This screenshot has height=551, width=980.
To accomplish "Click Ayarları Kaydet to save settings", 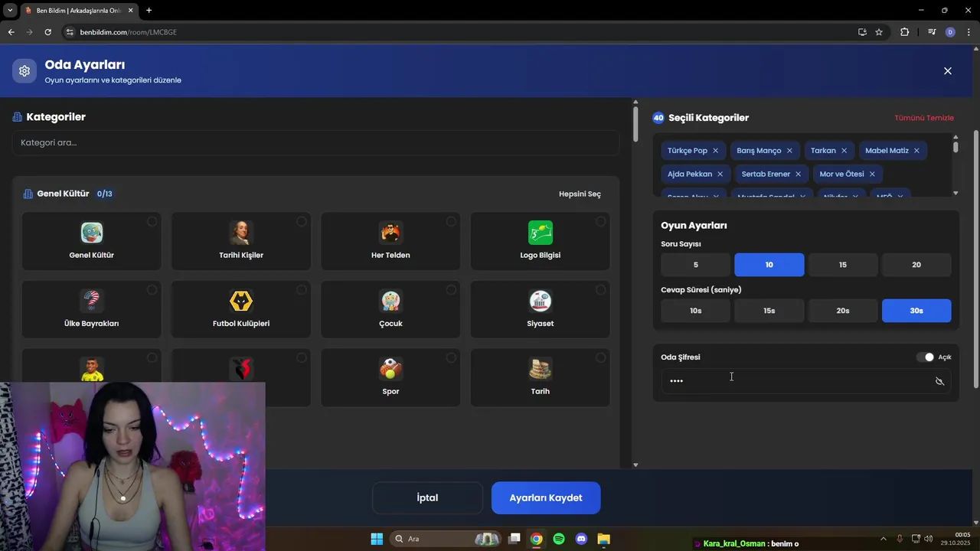I will coord(546,498).
